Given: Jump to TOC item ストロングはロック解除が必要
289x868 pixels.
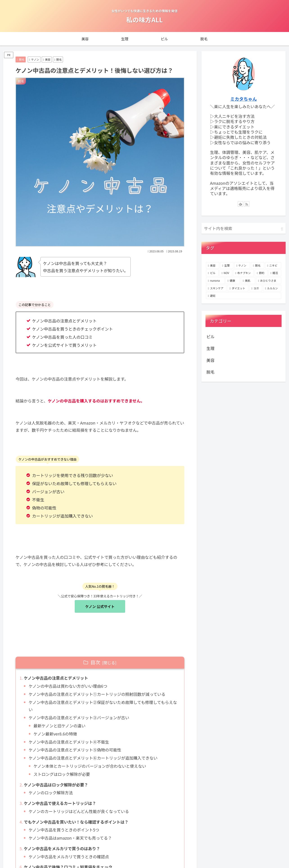Looking at the screenshot, I should pos(62,774).
